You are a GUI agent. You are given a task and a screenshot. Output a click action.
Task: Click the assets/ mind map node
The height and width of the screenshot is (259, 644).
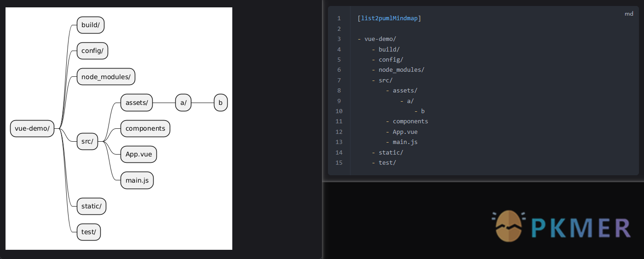[137, 103]
